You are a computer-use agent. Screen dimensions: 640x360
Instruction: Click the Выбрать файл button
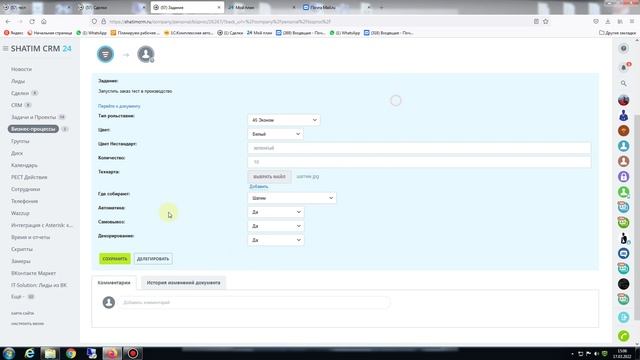click(269, 177)
